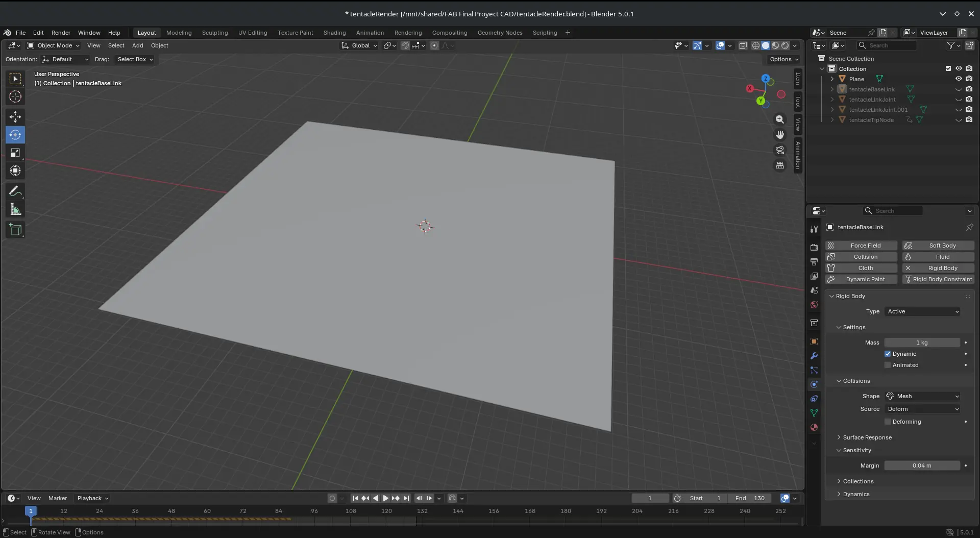The height and width of the screenshot is (538, 980).
Task: Click the 3D Cursor tool
Action: pyautogui.click(x=15, y=96)
